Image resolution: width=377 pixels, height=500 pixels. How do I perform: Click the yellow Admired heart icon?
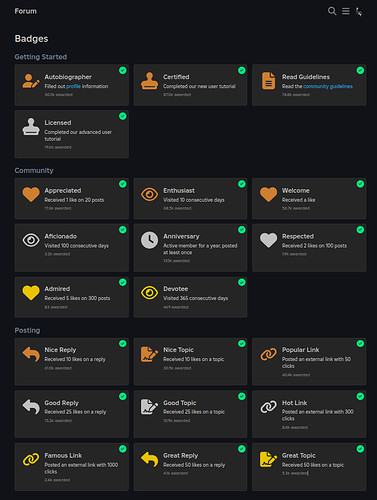[x=31, y=293]
